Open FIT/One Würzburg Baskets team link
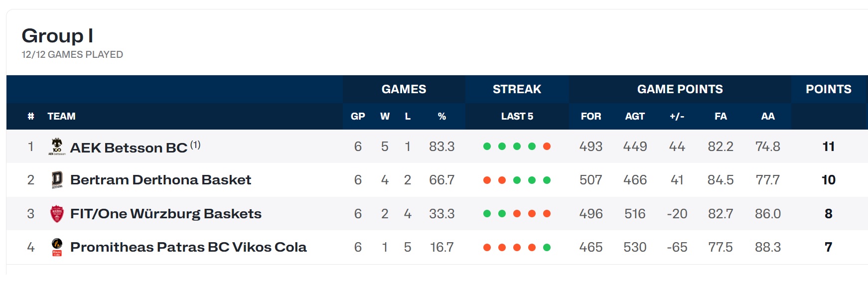Screen dimensions: 868x301 click(166, 214)
